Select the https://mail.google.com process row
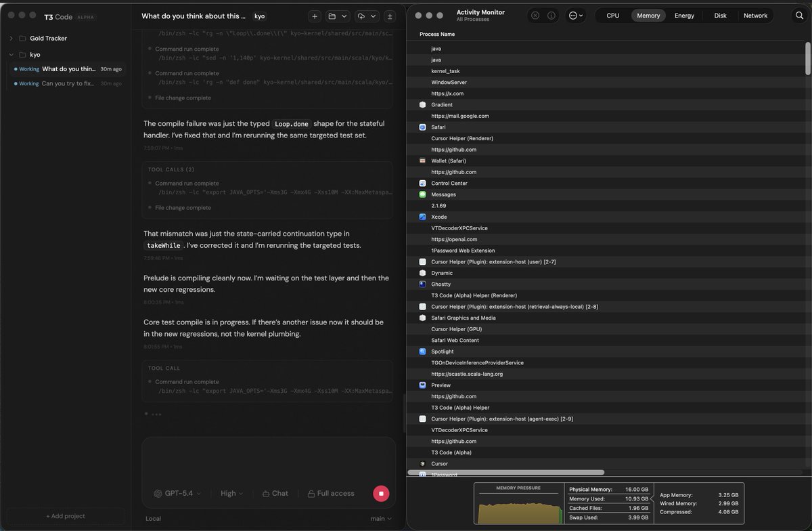The width and height of the screenshot is (812, 531). click(x=606, y=116)
